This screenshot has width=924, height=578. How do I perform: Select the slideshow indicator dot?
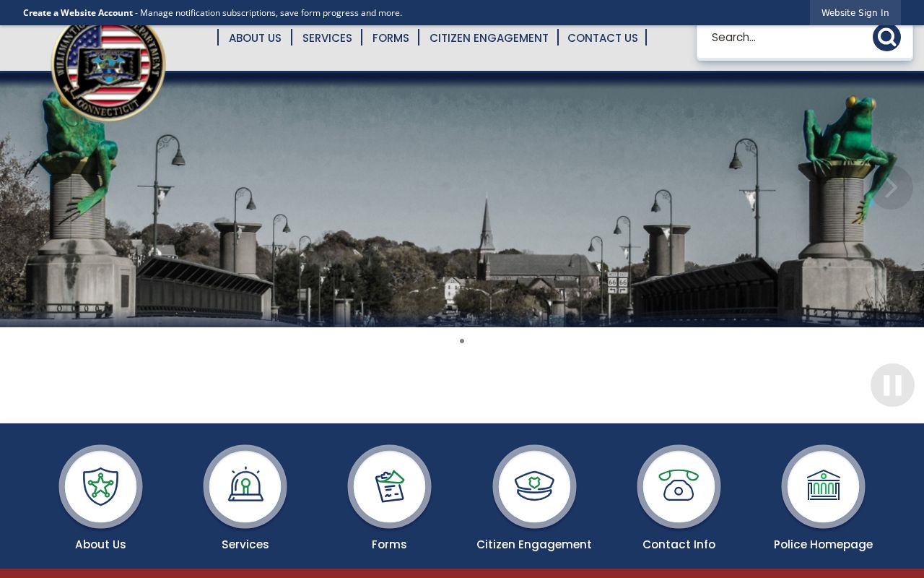pyautogui.click(x=462, y=341)
